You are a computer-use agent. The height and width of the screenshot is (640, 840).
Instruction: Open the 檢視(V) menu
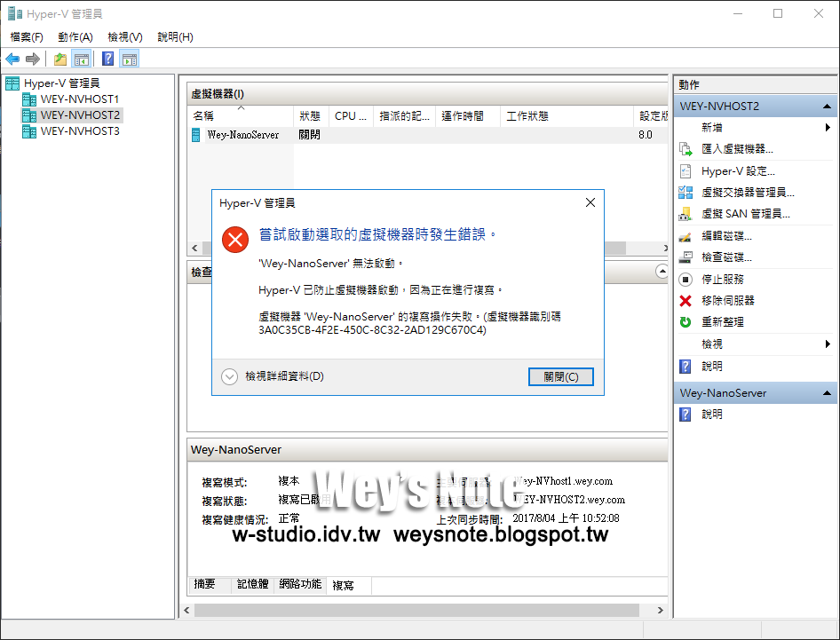click(x=125, y=37)
